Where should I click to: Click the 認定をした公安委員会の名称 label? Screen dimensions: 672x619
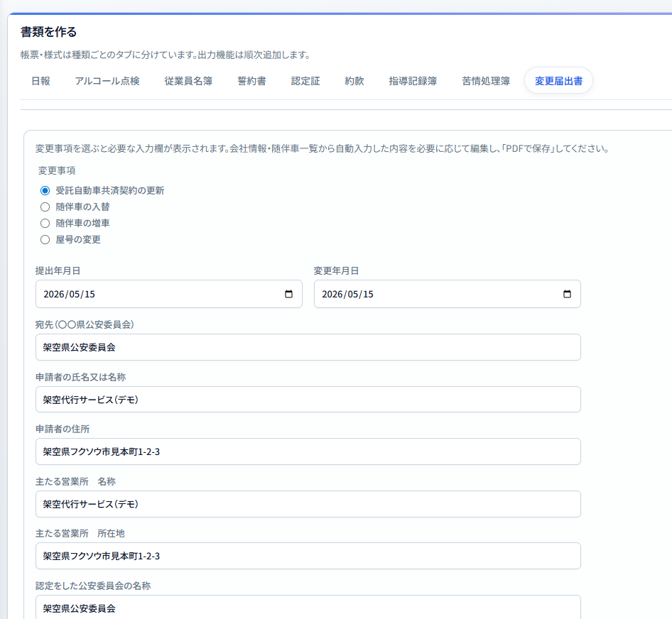pyautogui.click(x=93, y=586)
